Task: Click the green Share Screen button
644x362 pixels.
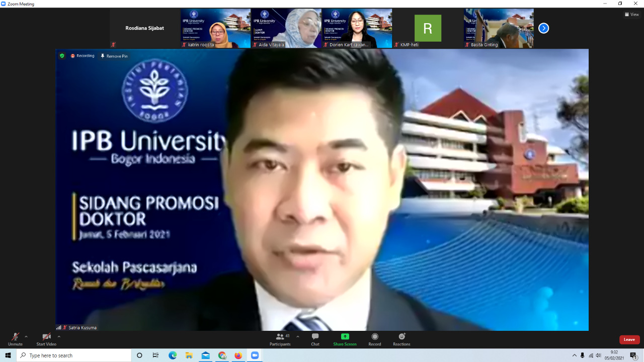Action: coord(345,339)
